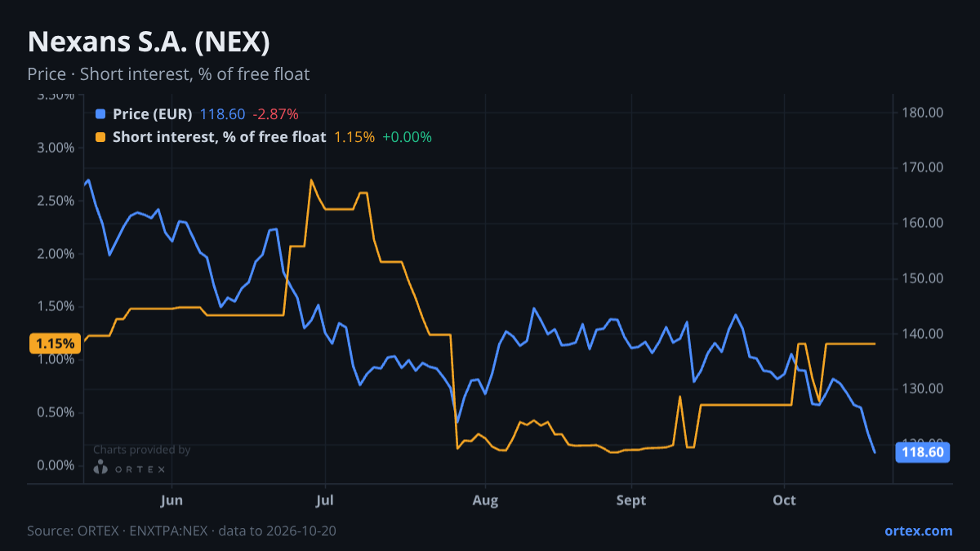Click the +0.00% short interest change value
The height and width of the screenshot is (551, 980).
click(407, 137)
